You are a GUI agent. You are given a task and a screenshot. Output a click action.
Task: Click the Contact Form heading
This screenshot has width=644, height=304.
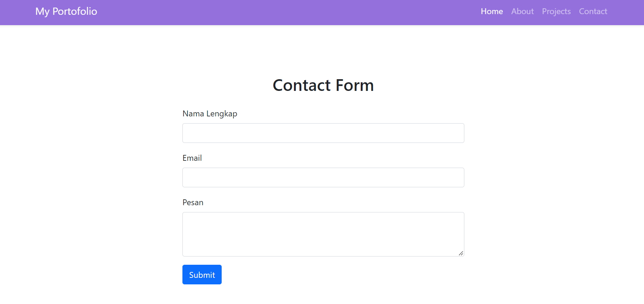(x=323, y=85)
